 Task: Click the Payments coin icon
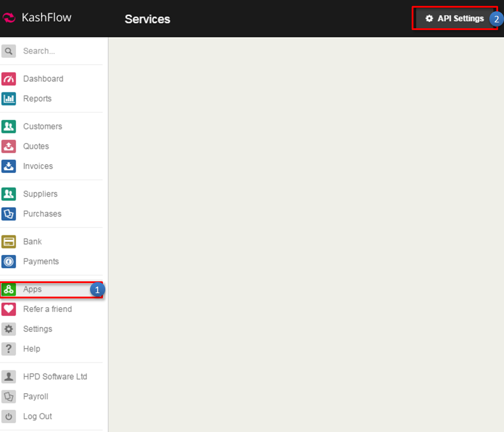(9, 262)
